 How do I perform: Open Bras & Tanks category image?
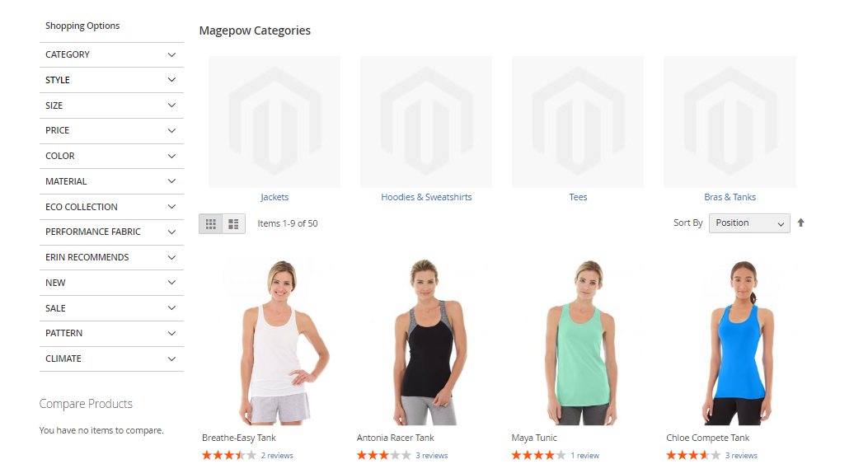coord(730,122)
